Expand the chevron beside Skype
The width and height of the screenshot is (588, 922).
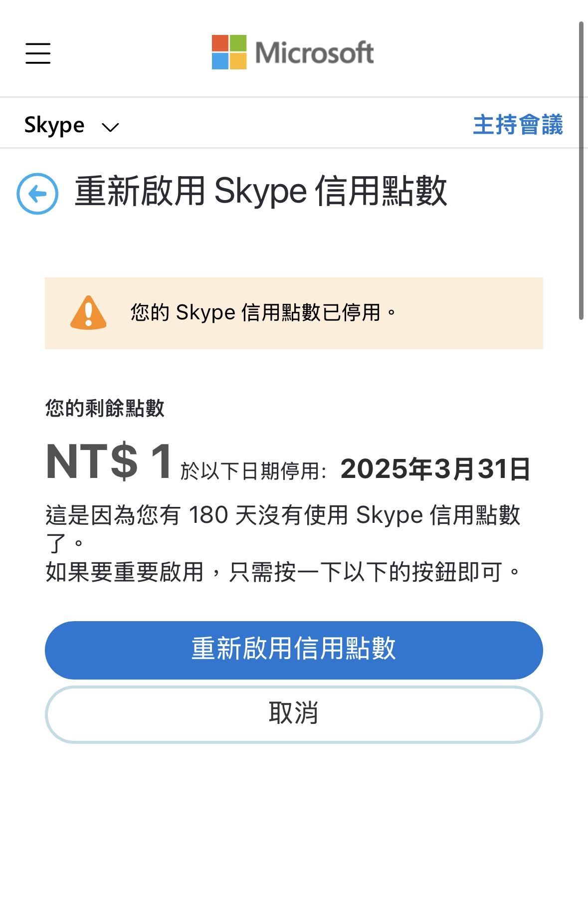click(x=110, y=127)
